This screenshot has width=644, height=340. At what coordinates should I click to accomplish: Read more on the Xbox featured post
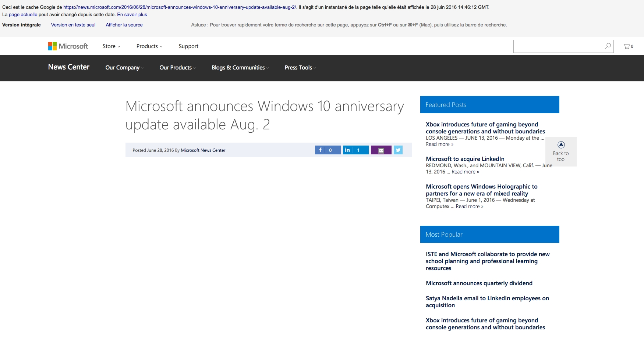click(x=439, y=144)
